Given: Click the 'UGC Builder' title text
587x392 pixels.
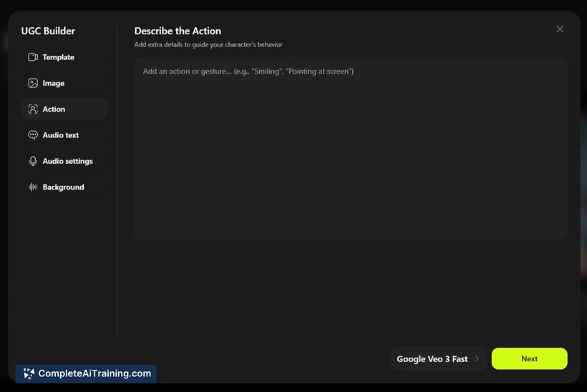Looking at the screenshot, I should coord(48,31).
